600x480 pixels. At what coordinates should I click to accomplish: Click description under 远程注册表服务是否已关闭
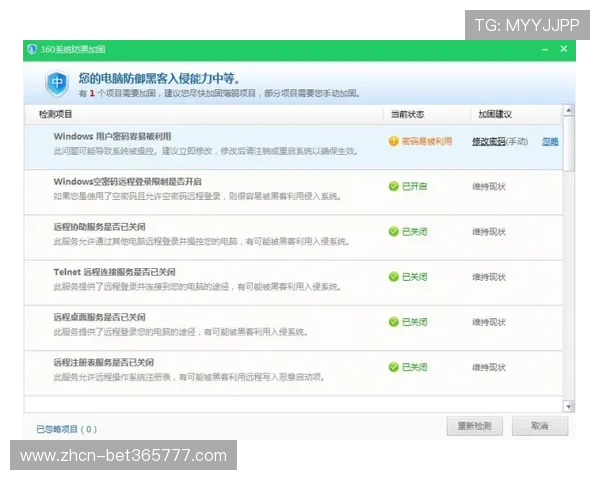click(x=189, y=377)
